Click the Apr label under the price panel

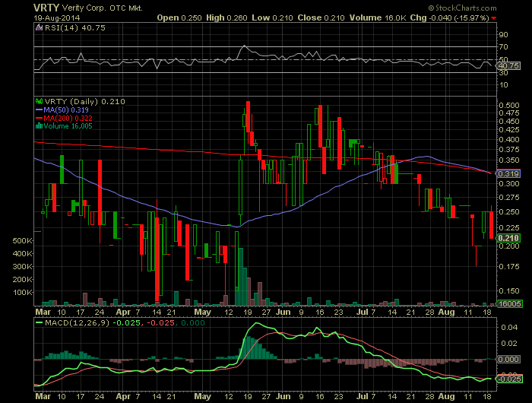pyautogui.click(x=123, y=312)
